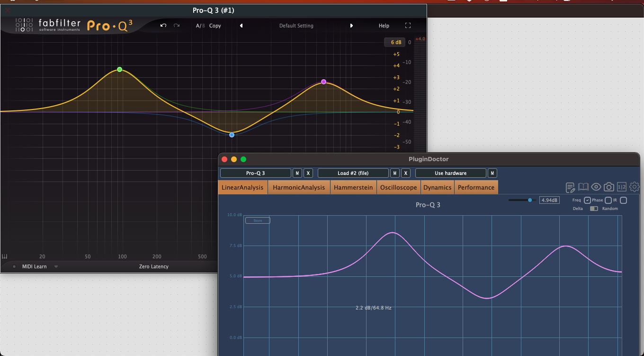Screen dimensions: 644x356
Task: Open the Hammerstein tab
Action: point(353,187)
